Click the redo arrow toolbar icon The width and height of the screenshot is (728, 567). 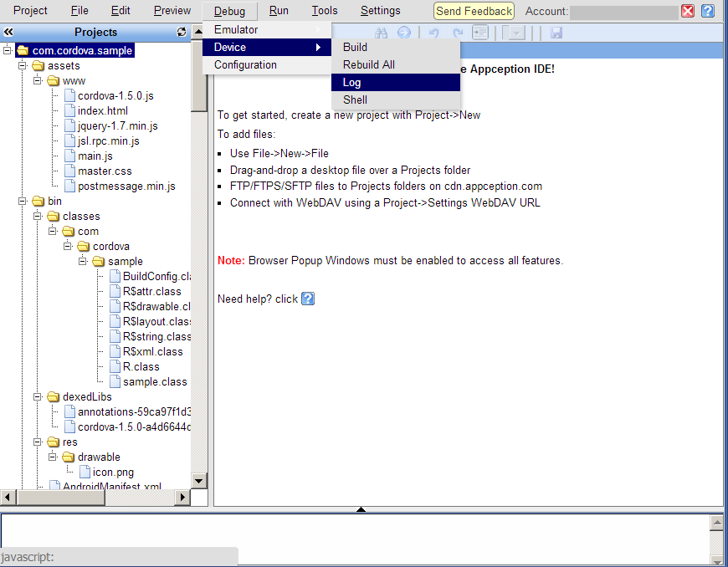pos(458,33)
